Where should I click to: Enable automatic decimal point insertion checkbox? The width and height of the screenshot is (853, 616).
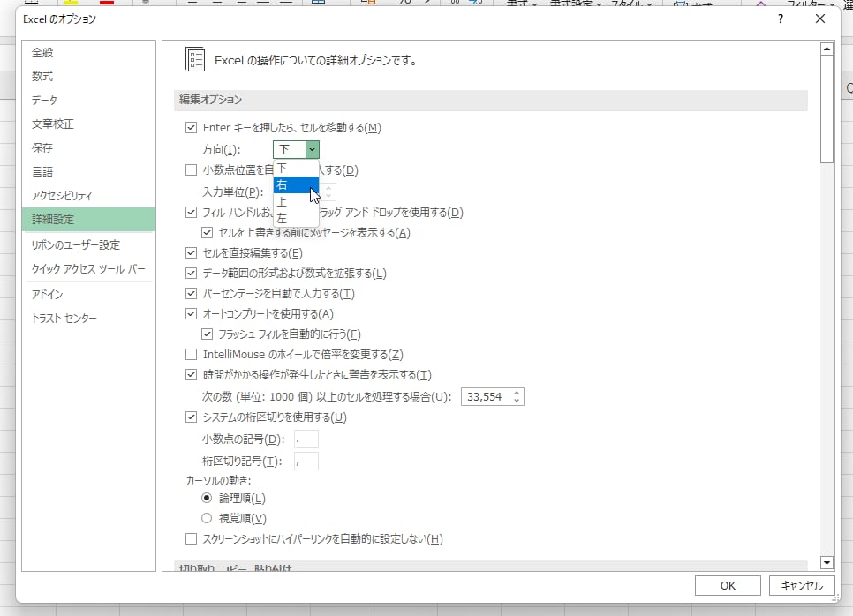click(x=191, y=170)
